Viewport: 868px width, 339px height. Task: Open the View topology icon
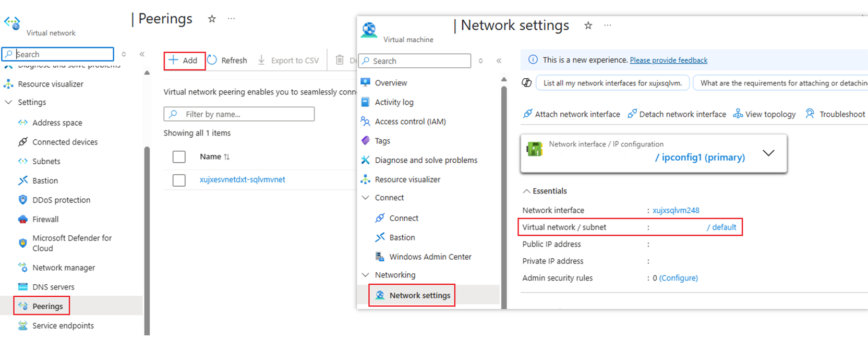coord(738,114)
